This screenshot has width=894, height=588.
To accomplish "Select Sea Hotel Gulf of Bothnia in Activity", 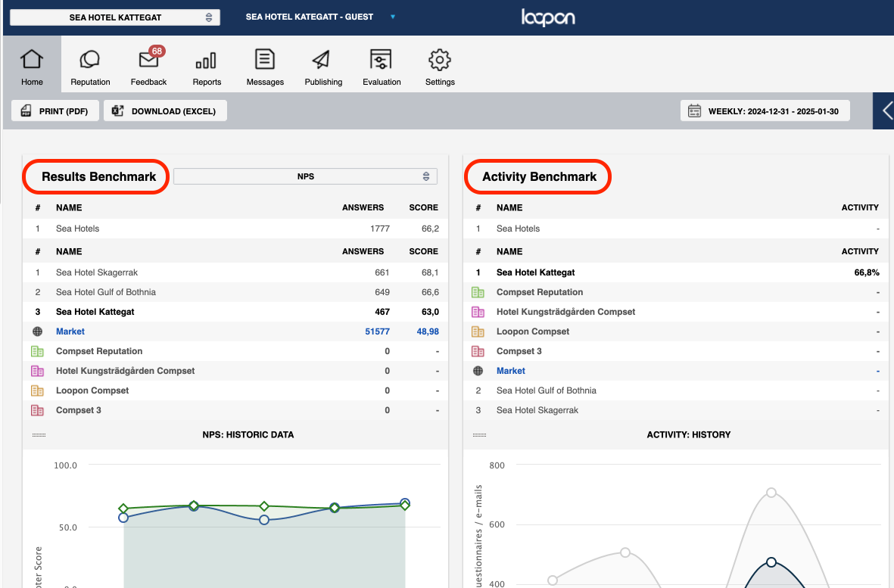I will (676, 390).
